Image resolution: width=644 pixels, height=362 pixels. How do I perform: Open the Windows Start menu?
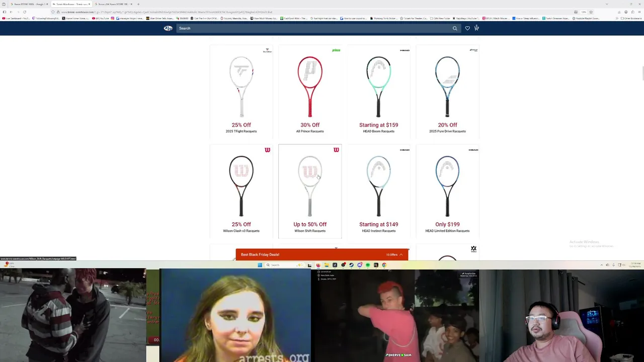pos(260,265)
